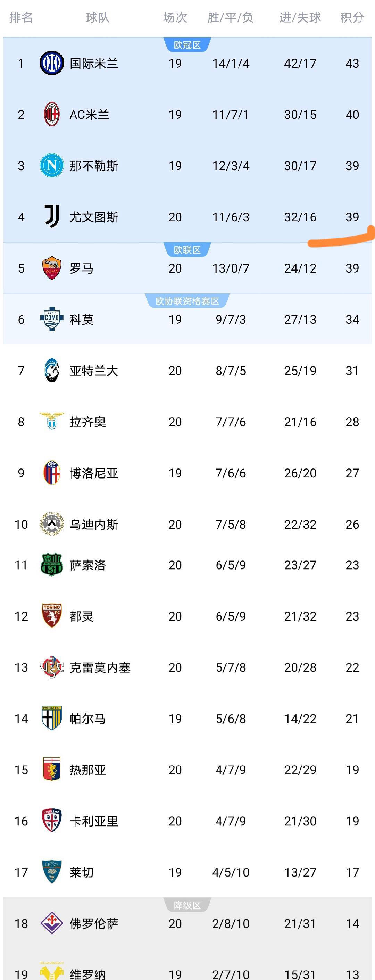Select the Atalanta club crest

tap(52, 370)
